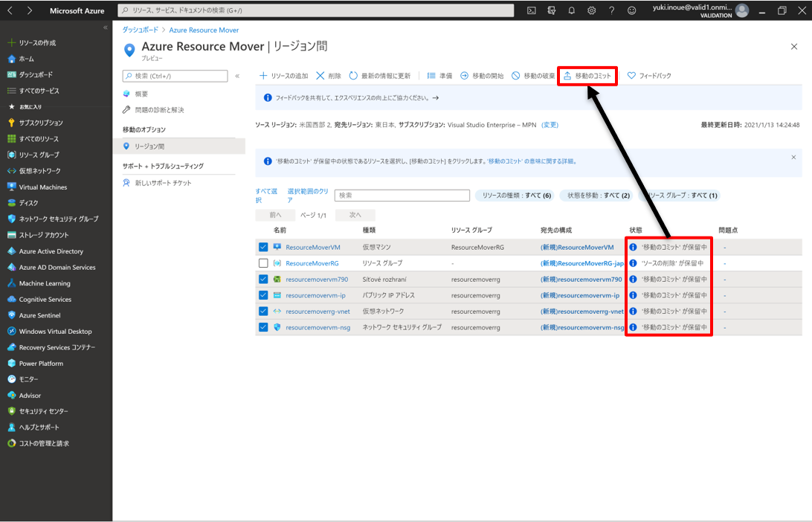Click 最新の情報に更新 toolbar button
The width and height of the screenshot is (812, 522).
[x=379, y=76]
